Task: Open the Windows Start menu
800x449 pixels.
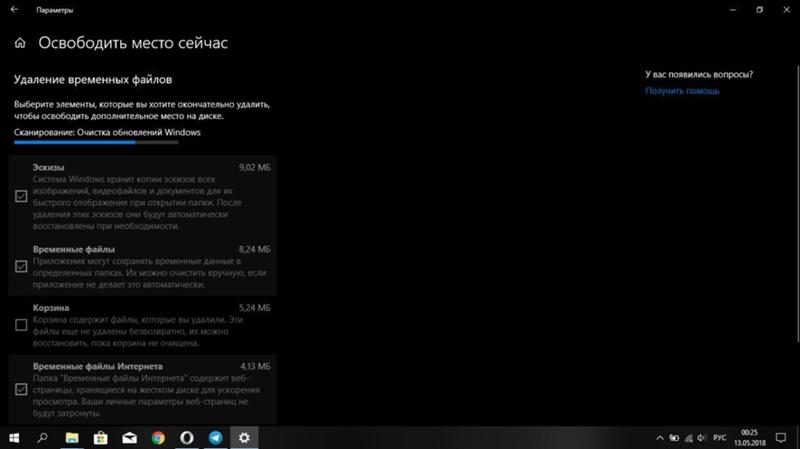Action: pos(14,438)
